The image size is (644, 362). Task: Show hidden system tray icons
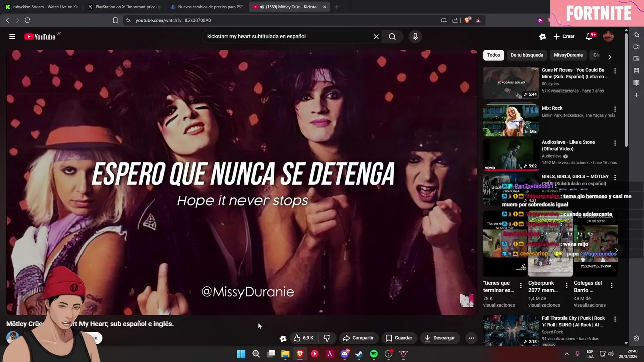point(567,354)
